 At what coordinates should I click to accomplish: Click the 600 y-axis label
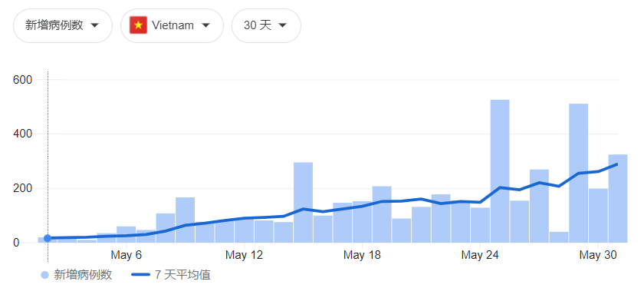(21, 79)
